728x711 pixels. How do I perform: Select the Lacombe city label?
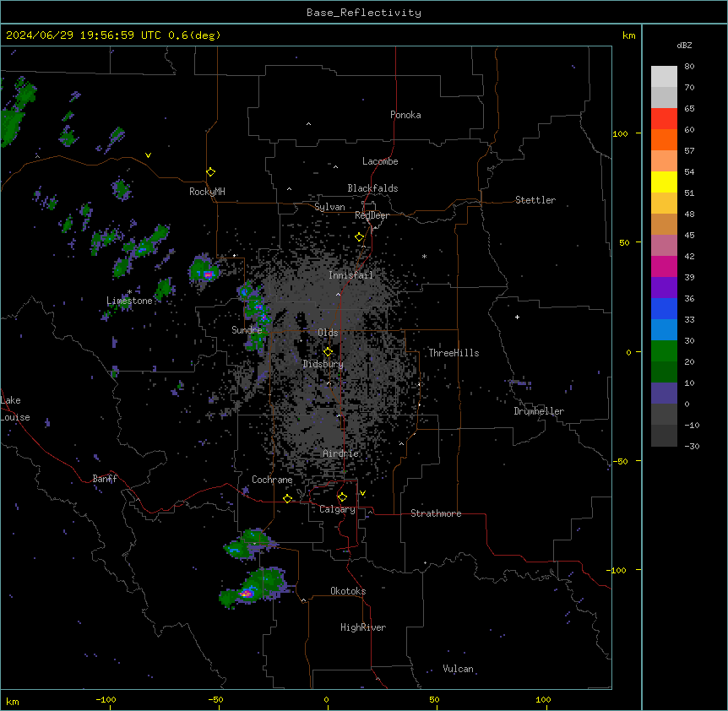[x=380, y=161]
